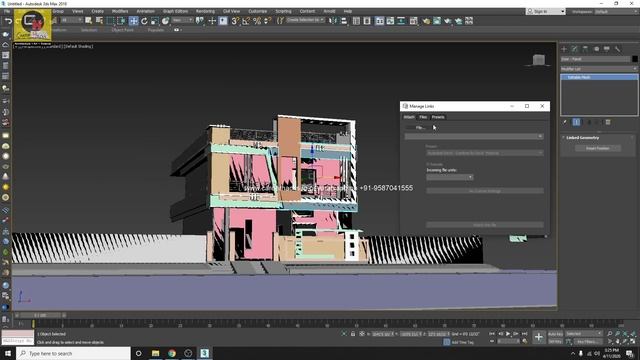Open the Customize menu

click(258, 11)
